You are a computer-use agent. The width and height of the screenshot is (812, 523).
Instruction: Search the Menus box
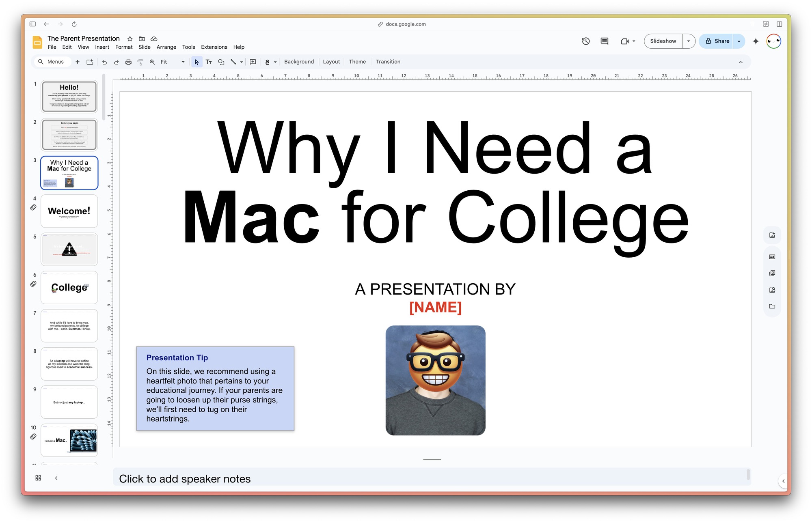tap(52, 62)
